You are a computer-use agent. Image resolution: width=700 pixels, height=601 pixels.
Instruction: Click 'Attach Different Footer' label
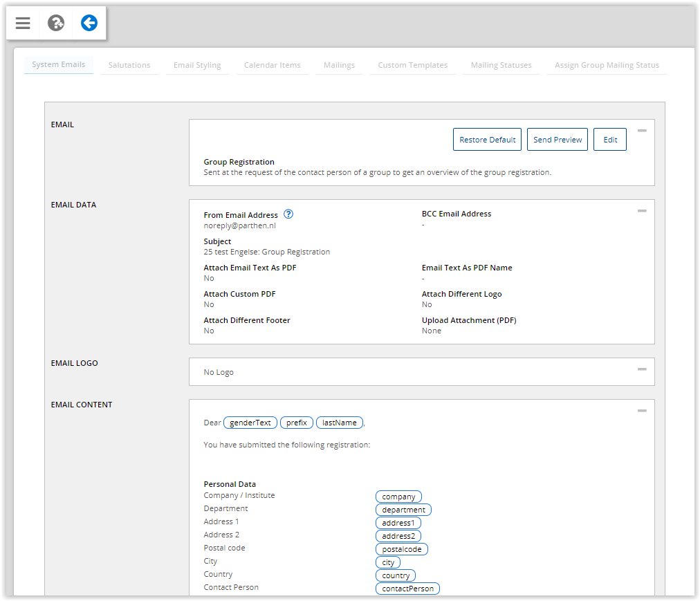247,320
